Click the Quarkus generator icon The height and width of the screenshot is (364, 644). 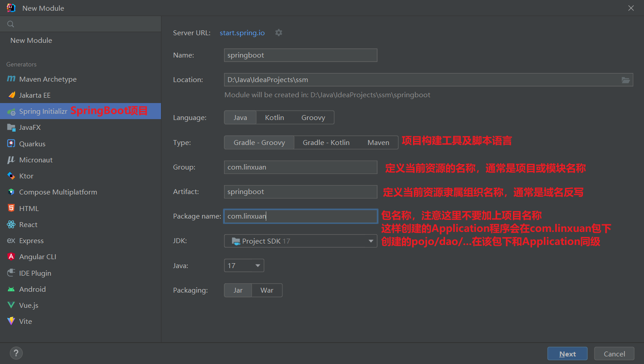tap(11, 144)
